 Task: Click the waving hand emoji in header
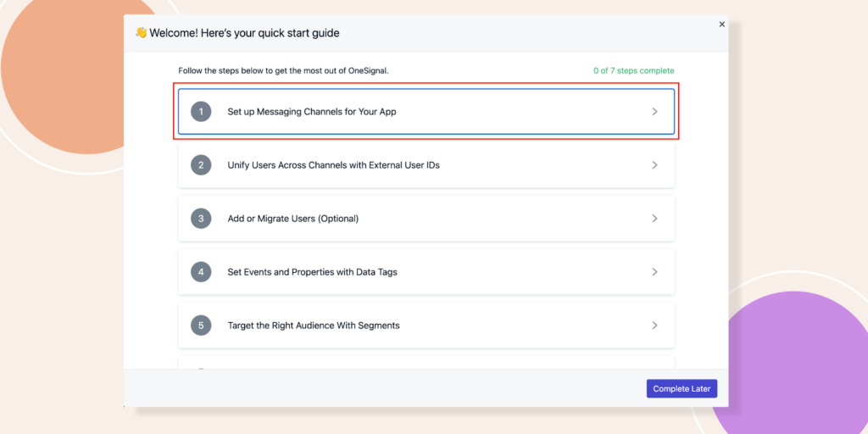pyautogui.click(x=141, y=33)
